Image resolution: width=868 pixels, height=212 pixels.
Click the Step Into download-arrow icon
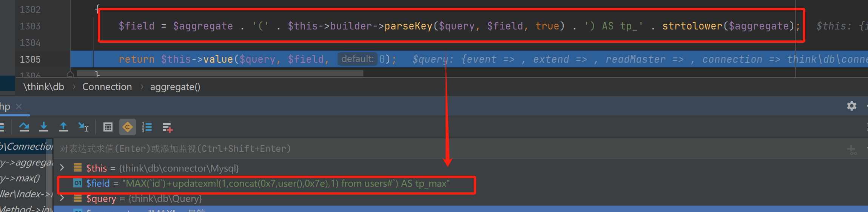[x=44, y=127]
